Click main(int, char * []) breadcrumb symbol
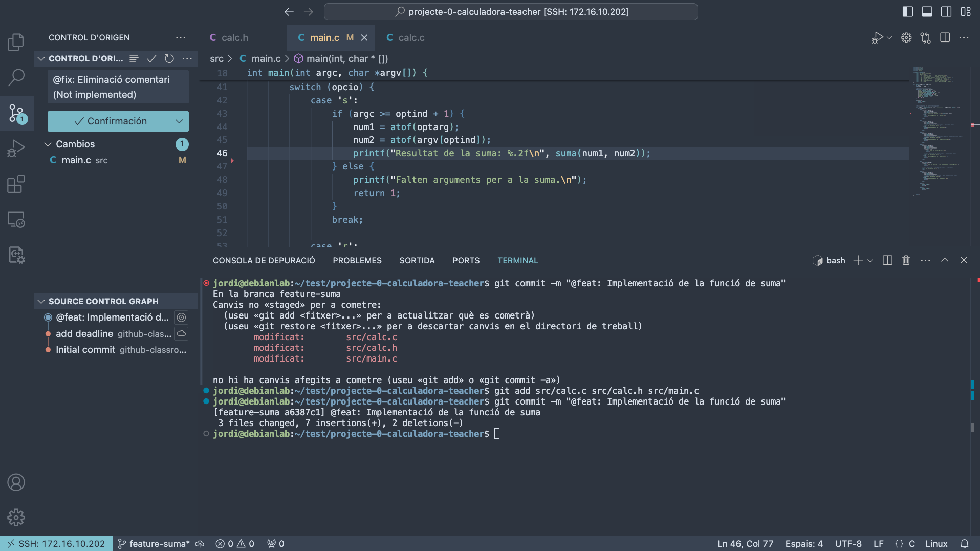The width and height of the screenshot is (980, 551). click(x=347, y=58)
